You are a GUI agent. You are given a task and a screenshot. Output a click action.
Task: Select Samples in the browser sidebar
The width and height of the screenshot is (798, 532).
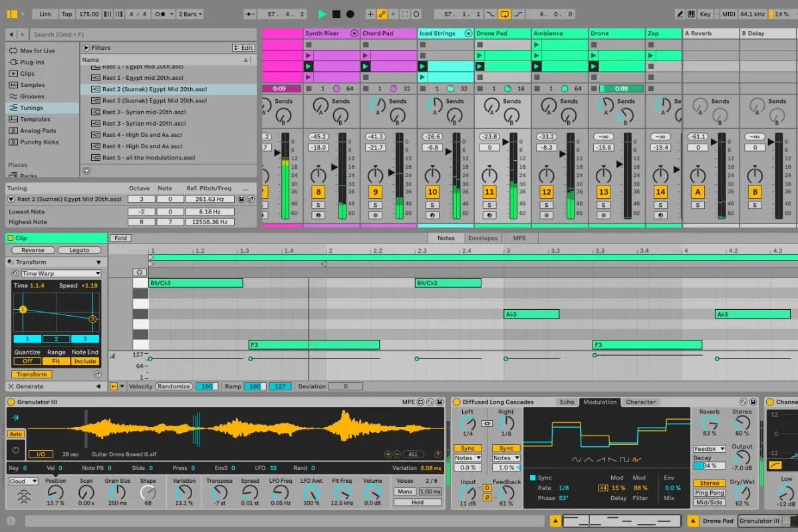tap(32, 85)
